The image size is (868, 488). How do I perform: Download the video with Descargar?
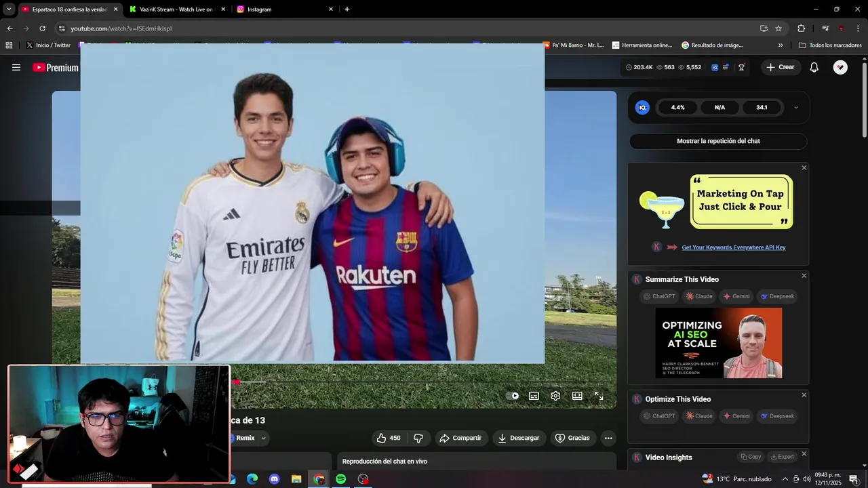pyautogui.click(x=519, y=438)
